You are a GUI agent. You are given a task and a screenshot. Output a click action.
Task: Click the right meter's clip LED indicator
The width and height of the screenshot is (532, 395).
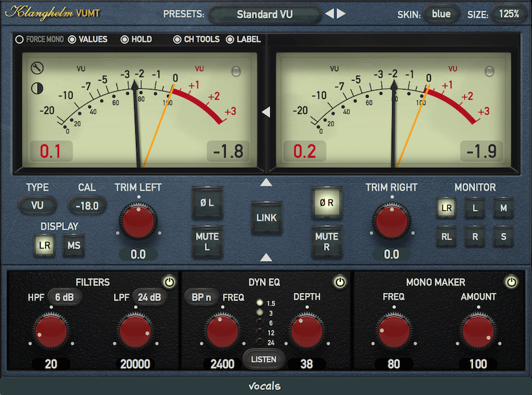[489, 71]
